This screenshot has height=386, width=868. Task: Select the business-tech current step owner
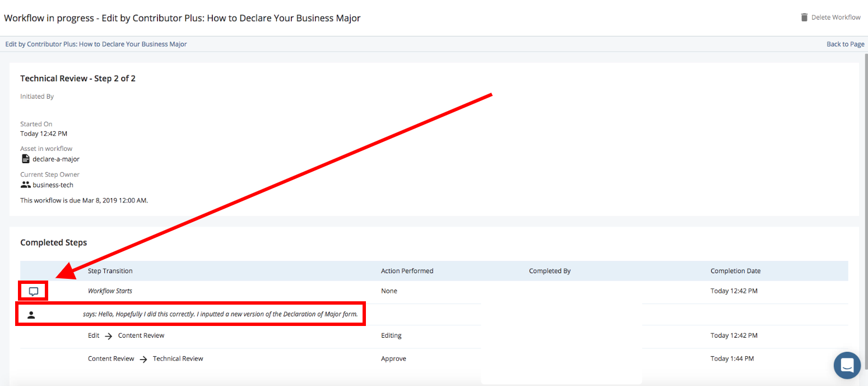tap(52, 185)
